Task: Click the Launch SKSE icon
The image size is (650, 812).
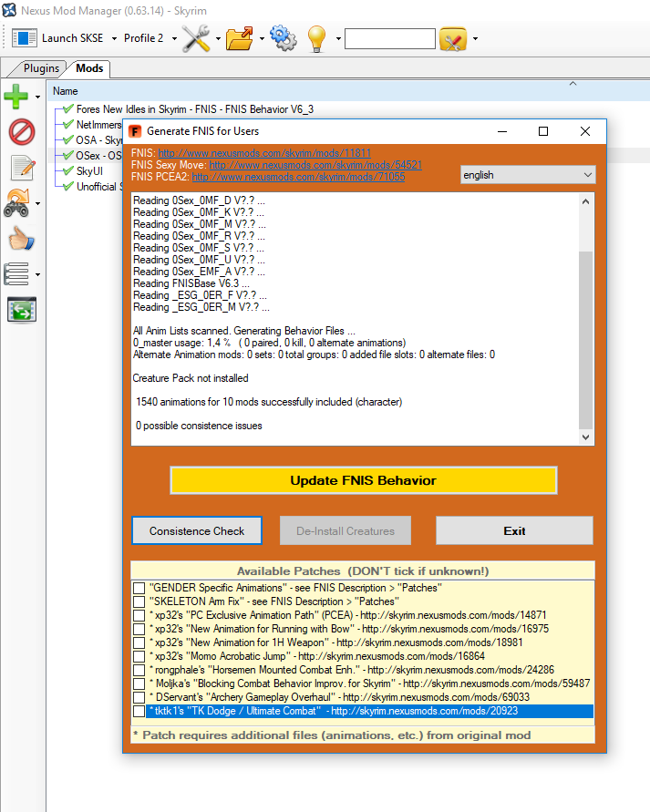Action: click(24, 38)
